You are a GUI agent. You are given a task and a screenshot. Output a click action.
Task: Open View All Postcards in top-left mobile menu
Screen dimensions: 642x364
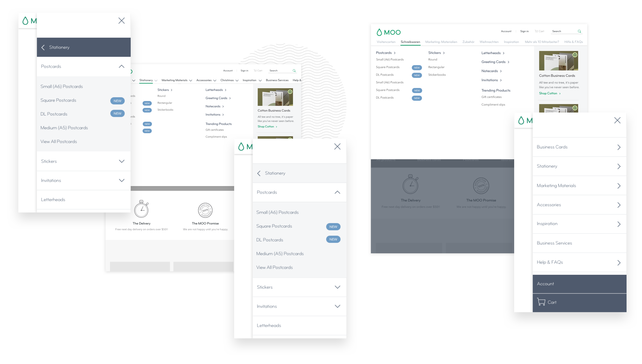click(59, 142)
